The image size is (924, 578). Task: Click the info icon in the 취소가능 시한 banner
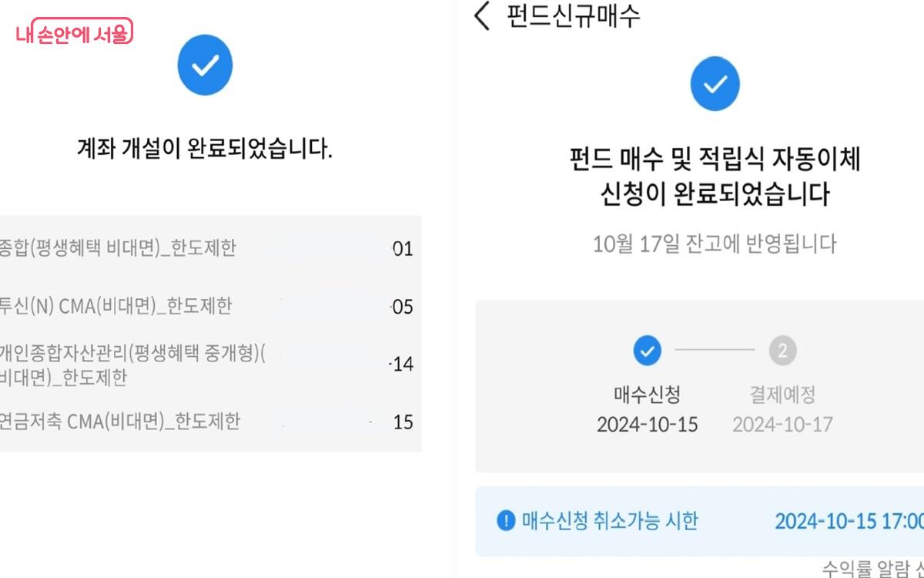pos(505,521)
